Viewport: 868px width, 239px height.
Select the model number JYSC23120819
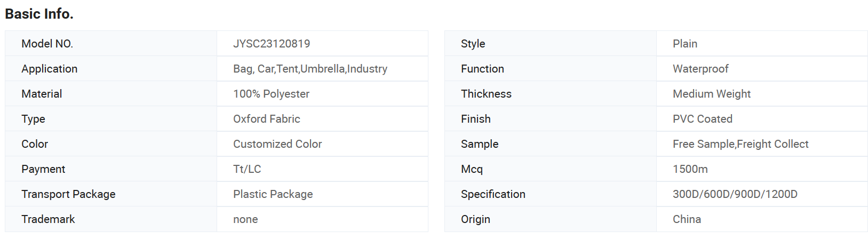point(272,44)
